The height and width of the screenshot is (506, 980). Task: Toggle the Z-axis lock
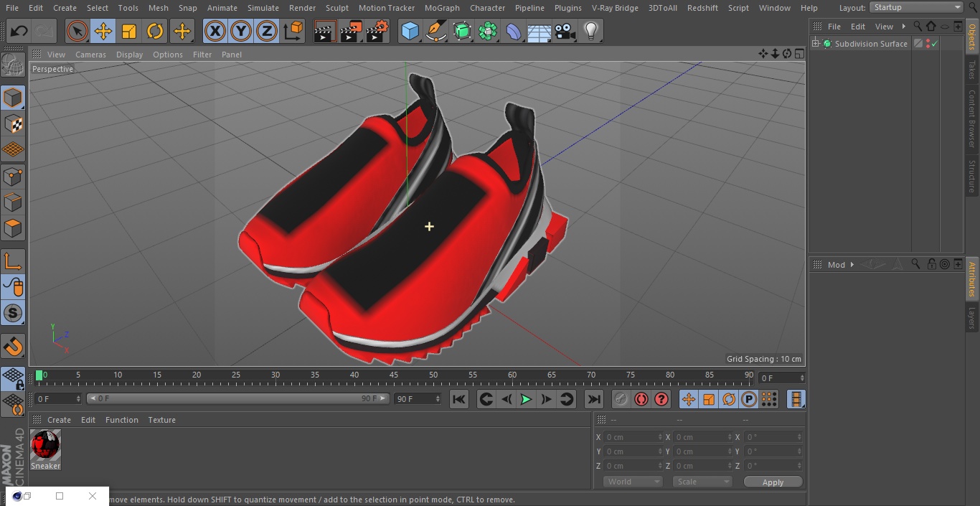[267, 31]
